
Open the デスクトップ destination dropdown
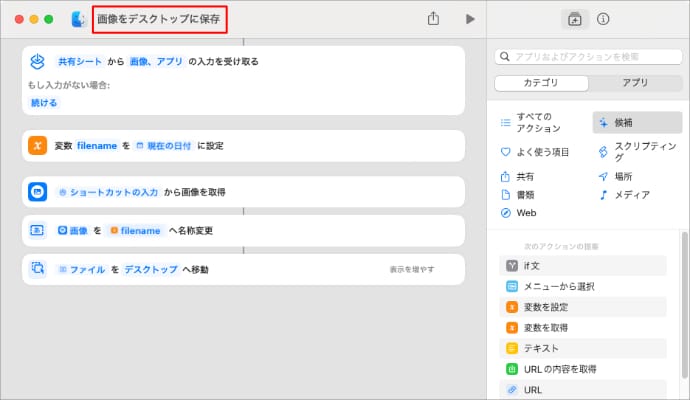click(151, 270)
